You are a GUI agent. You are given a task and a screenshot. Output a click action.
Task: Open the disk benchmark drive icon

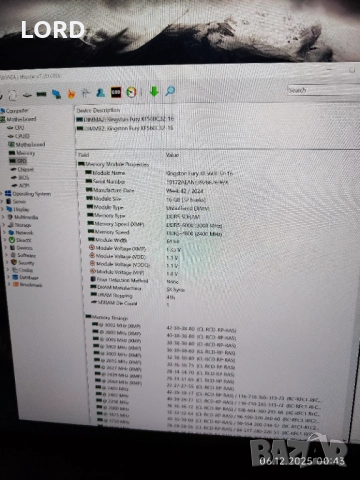[27, 95]
